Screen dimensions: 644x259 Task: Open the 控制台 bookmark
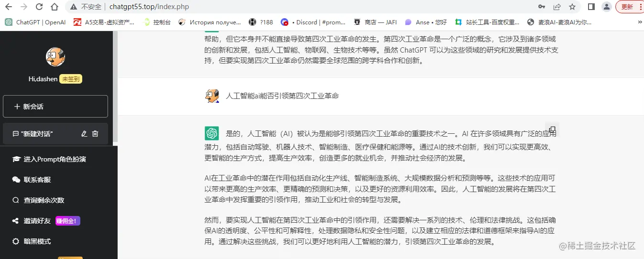point(157,22)
